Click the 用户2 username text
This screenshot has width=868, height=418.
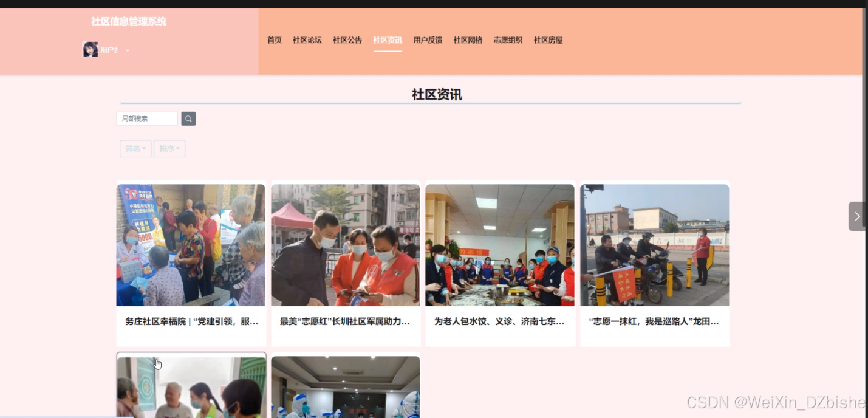109,50
